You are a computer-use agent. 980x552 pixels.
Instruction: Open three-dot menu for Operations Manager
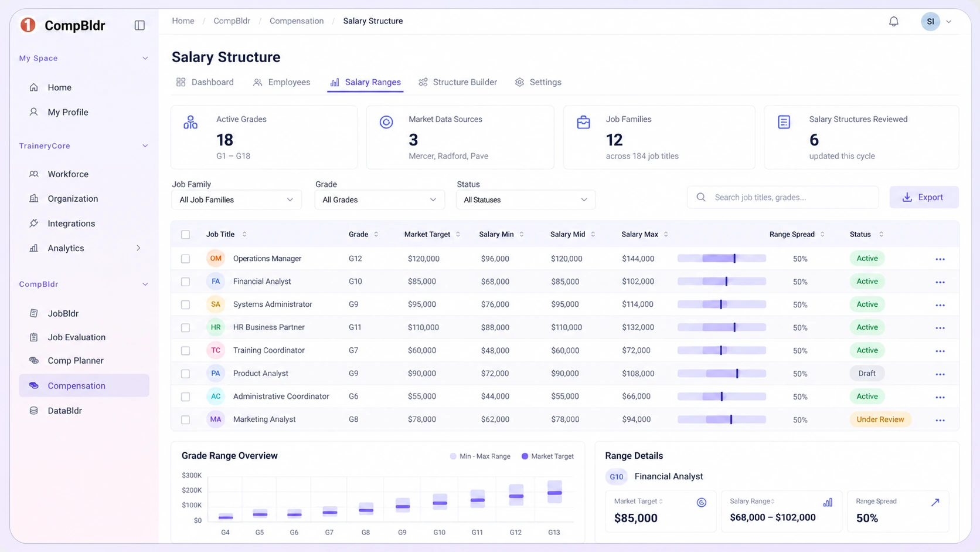click(940, 259)
